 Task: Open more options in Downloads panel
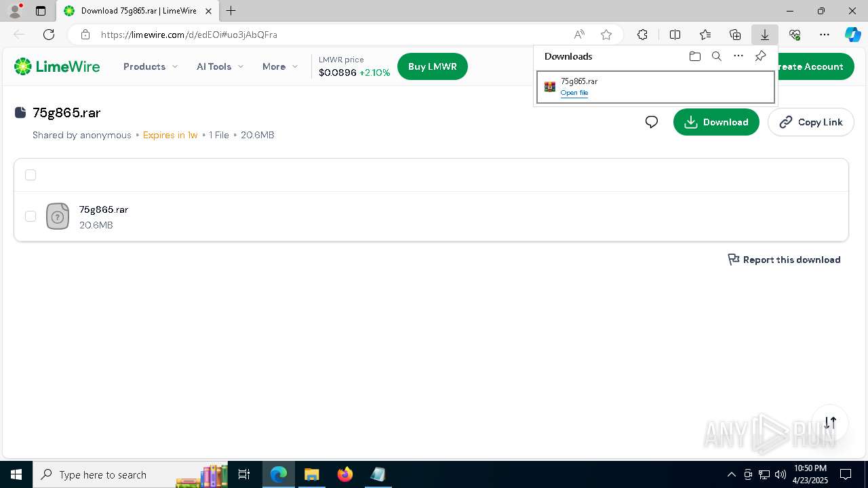[738, 56]
